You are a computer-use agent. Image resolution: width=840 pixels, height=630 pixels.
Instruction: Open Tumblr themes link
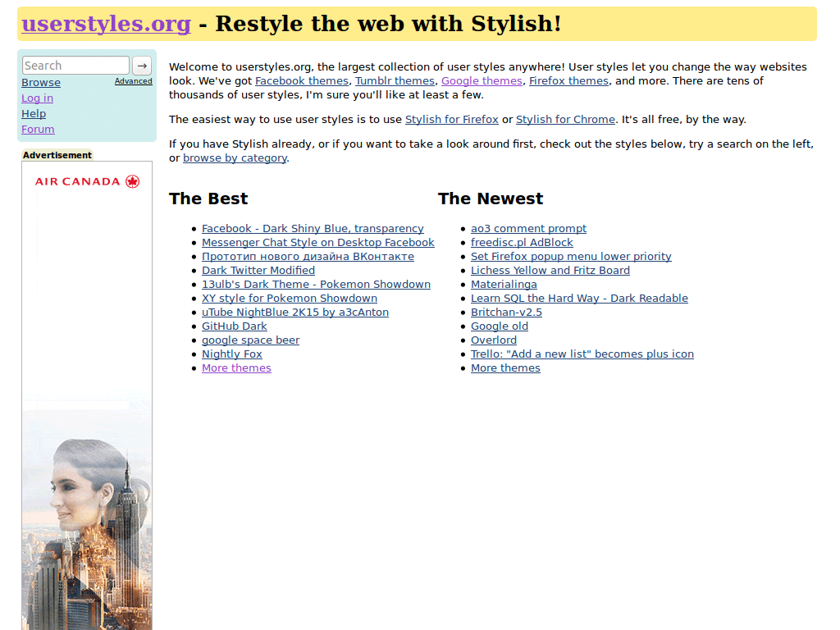click(x=395, y=81)
